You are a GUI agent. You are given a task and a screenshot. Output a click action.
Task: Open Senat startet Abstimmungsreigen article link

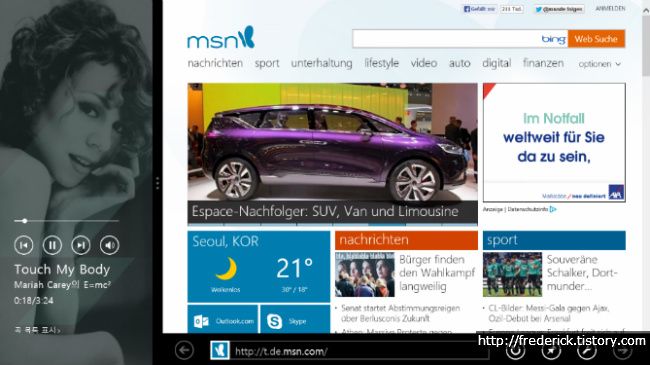click(400, 313)
